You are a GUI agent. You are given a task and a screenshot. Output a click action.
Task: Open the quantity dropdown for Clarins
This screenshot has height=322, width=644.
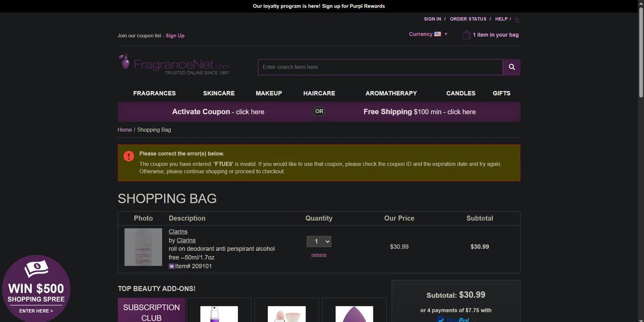tap(319, 241)
